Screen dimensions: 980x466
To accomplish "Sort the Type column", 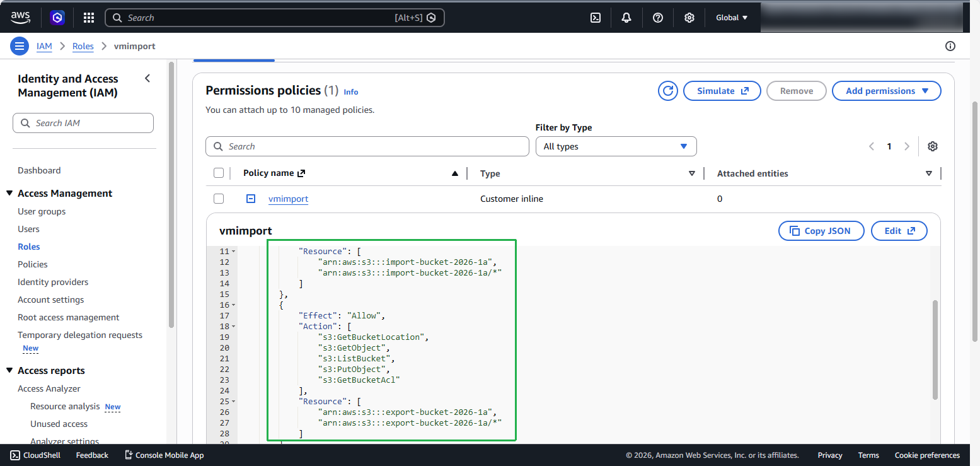I will point(692,173).
